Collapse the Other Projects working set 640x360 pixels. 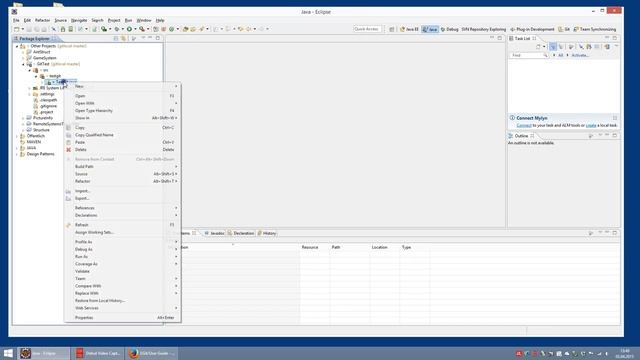click(17, 46)
